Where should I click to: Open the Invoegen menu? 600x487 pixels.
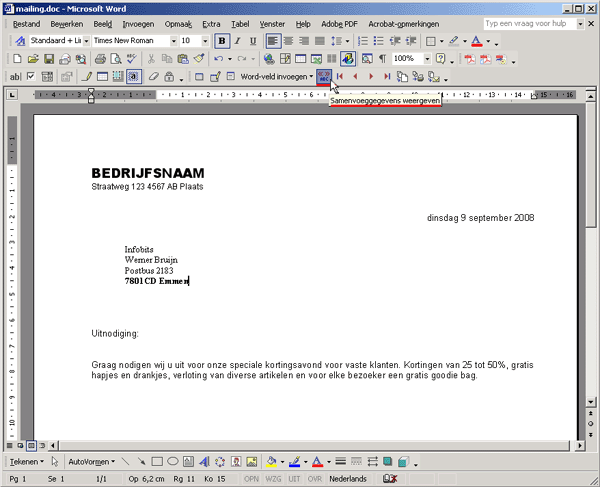tap(138, 23)
